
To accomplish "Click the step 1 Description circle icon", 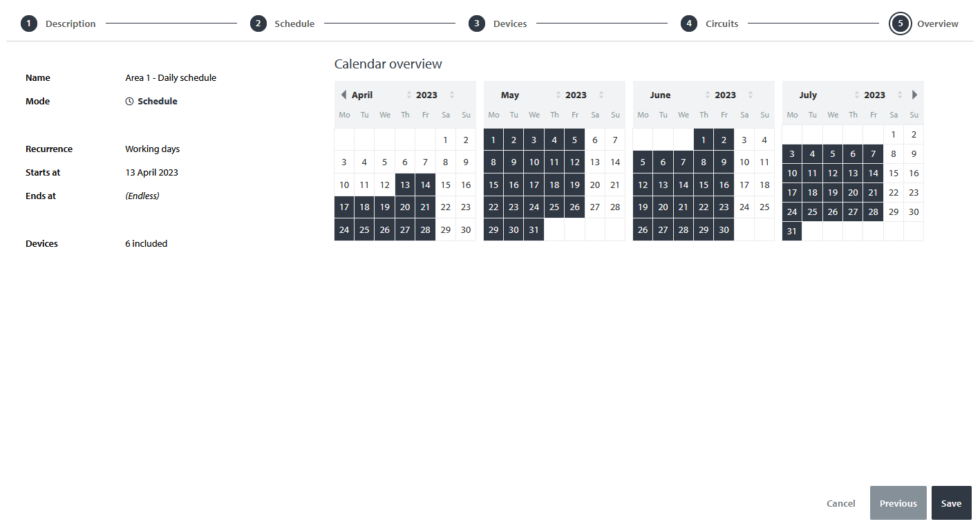I will [28, 23].
